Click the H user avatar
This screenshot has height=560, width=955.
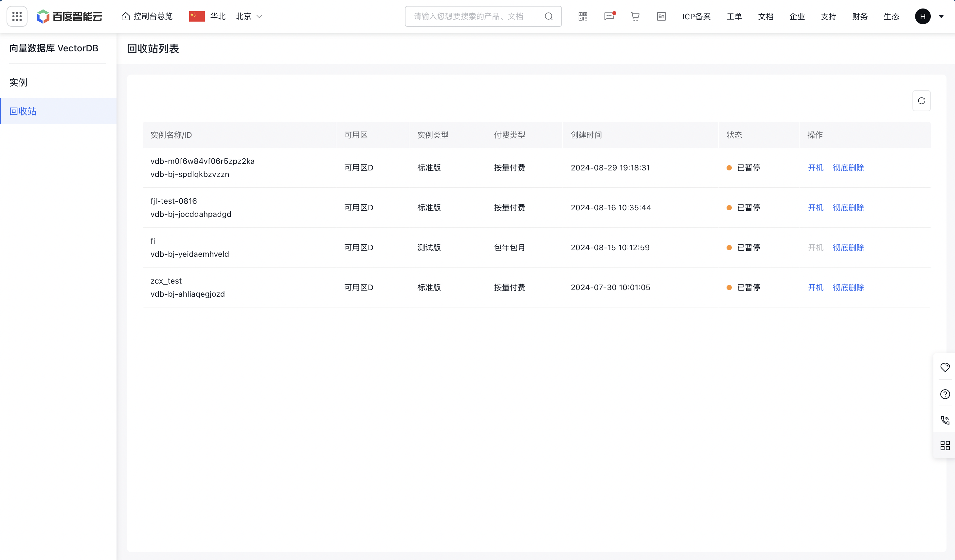923,16
